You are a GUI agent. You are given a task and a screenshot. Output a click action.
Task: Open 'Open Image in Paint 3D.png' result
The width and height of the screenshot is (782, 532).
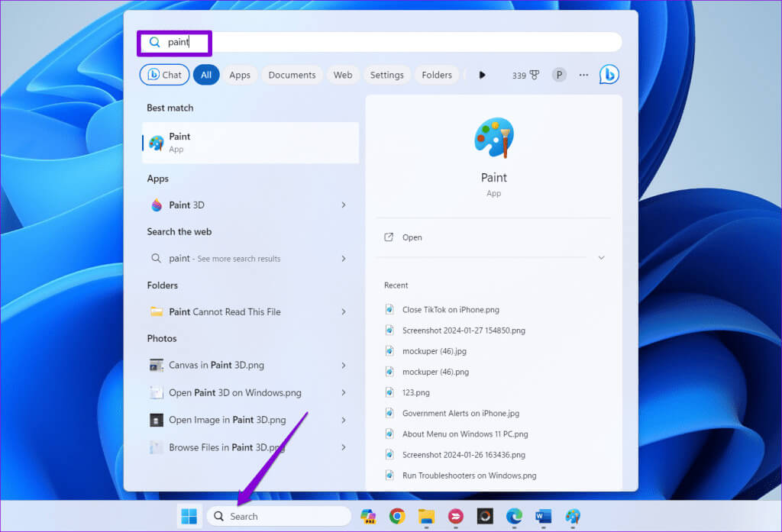[x=250, y=420]
